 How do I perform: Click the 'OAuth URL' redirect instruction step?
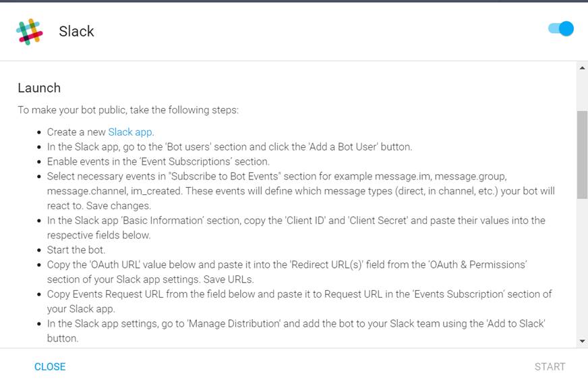tap(287, 272)
